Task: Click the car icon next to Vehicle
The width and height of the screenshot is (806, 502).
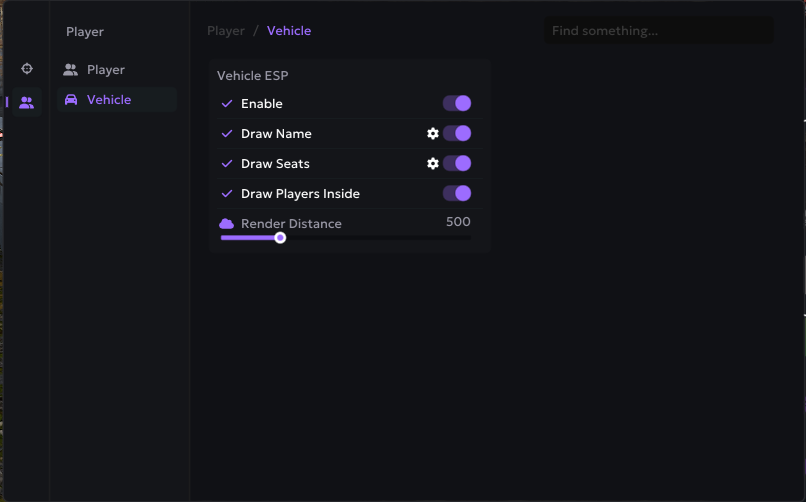Action: (x=71, y=100)
